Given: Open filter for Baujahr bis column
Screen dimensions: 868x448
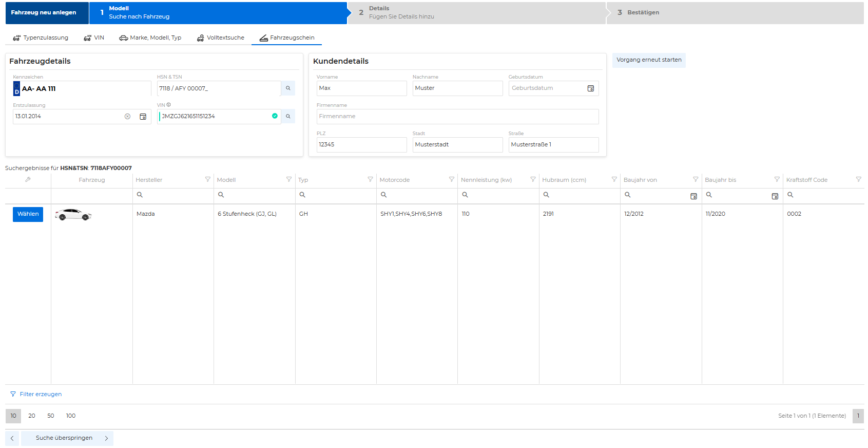Looking at the screenshot, I should tap(777, 179).
